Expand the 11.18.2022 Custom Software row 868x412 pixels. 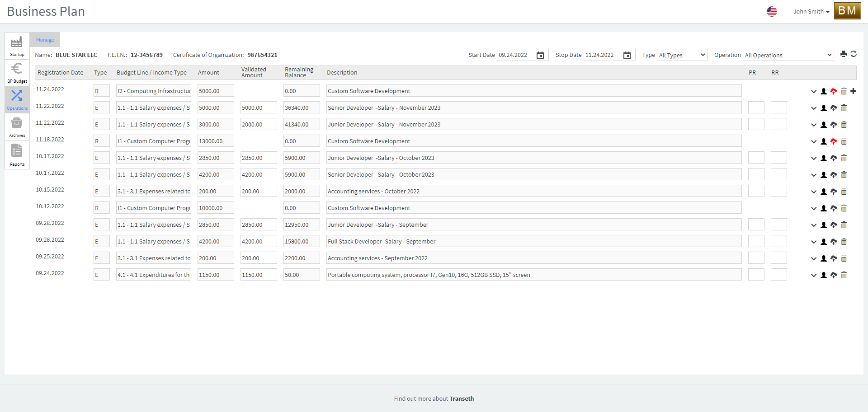click(x=814, y=142)
